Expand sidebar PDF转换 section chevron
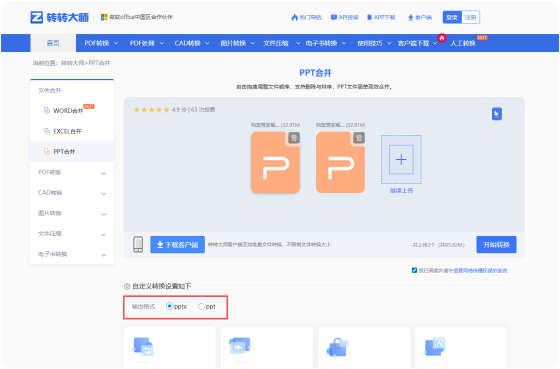 [x=104, y=173]
